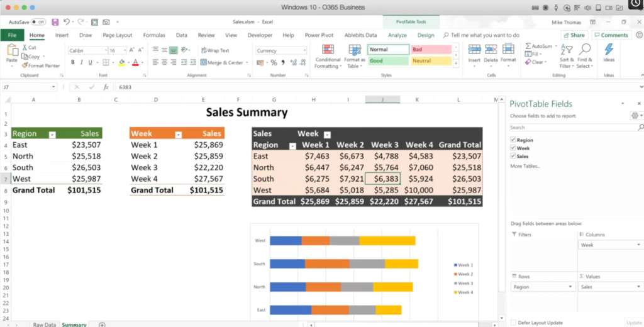Viewport: 644px width, 327px height.
Task: Expand the Week column filter dropdown in pivot
Action: 327,135
